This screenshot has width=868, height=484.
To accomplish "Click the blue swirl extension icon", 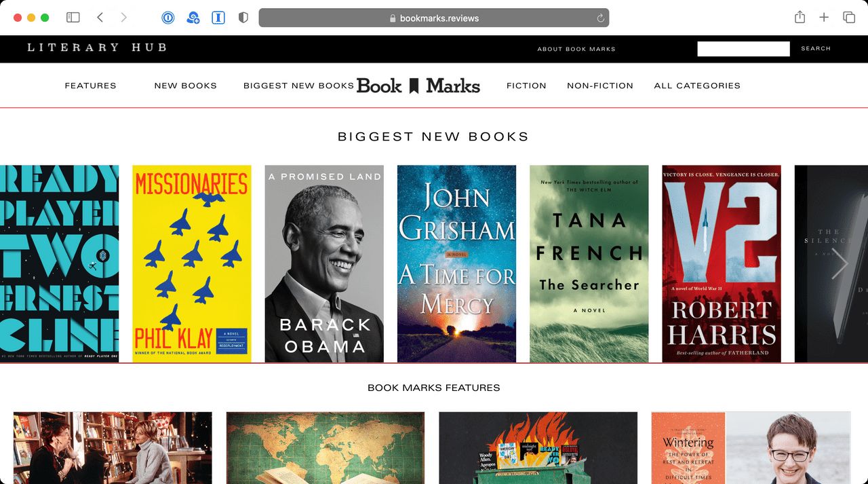I will 193,18.
